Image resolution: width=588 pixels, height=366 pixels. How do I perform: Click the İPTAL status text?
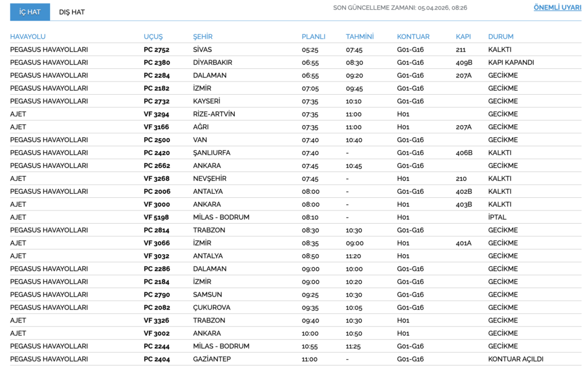pos(497,217)
